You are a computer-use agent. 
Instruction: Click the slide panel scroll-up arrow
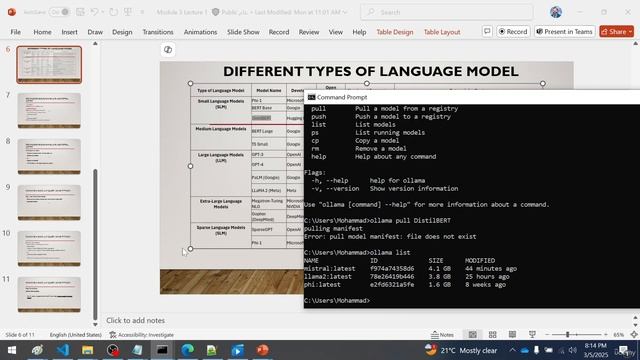(x=95, y=43)
